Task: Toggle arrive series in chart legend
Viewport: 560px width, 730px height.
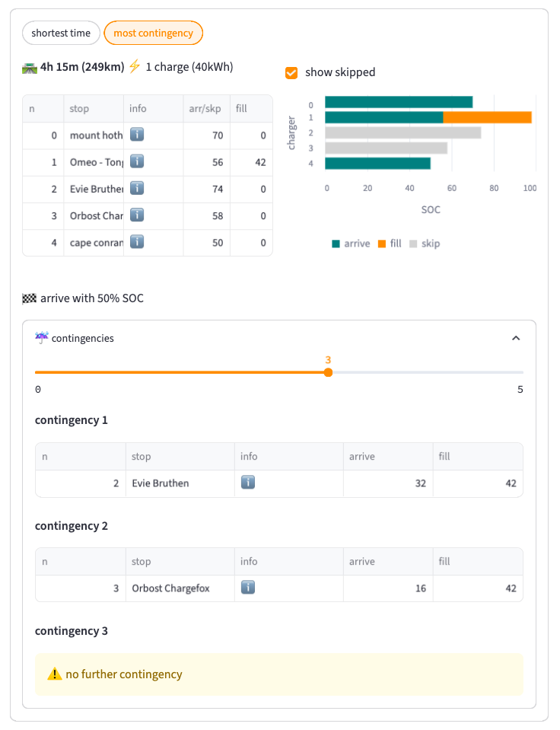Action: pos(351,244)
